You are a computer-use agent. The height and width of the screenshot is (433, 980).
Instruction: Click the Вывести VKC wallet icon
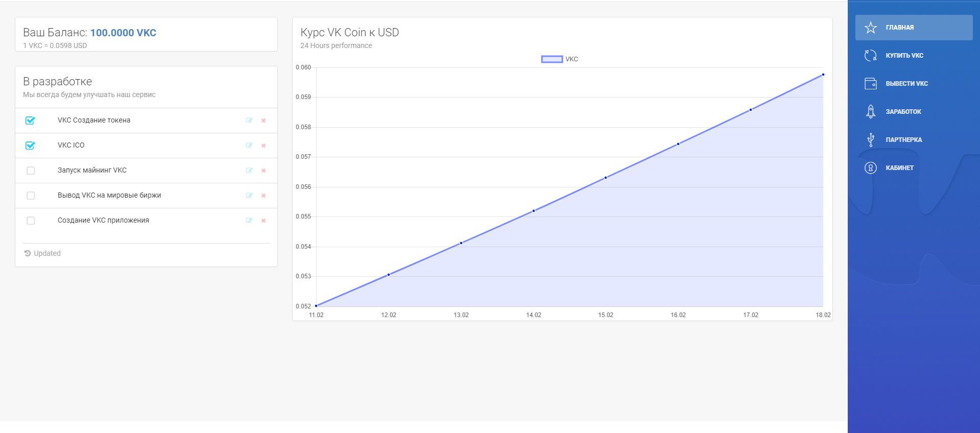[871, 84]
